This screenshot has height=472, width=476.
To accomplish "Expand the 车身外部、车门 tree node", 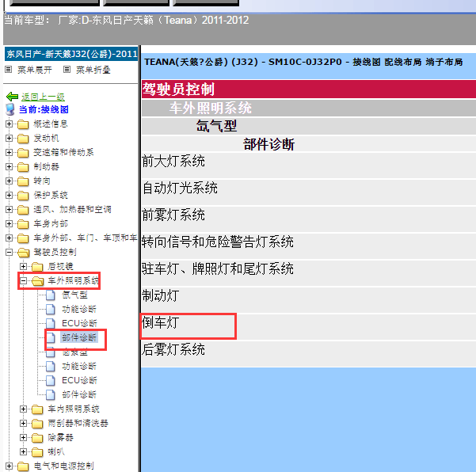I will point(9,238).
